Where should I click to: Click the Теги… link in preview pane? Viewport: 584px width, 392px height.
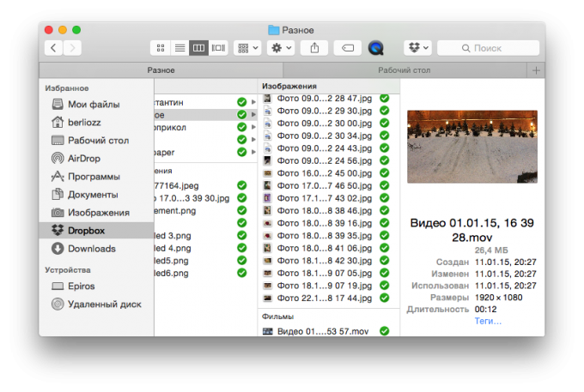(x=488, y=321)
